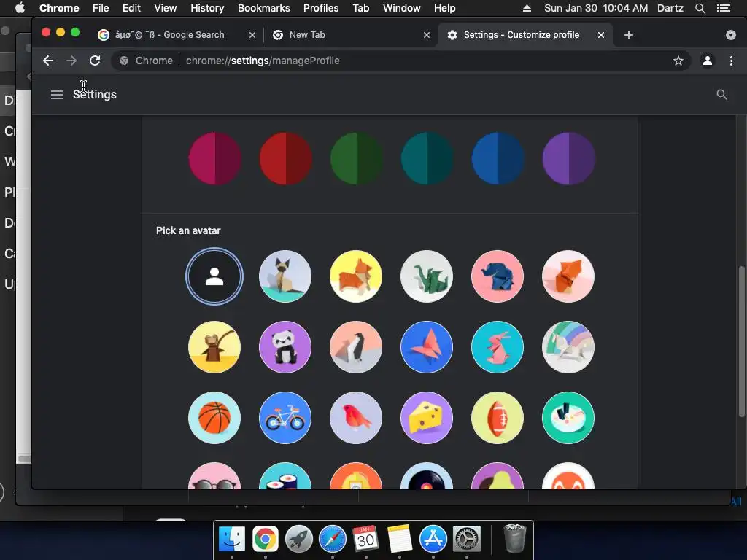Search settings with the magnifier icon
The width and height of the screenshot is (747, 560).
pyautogui.click(x=721, y=95)
